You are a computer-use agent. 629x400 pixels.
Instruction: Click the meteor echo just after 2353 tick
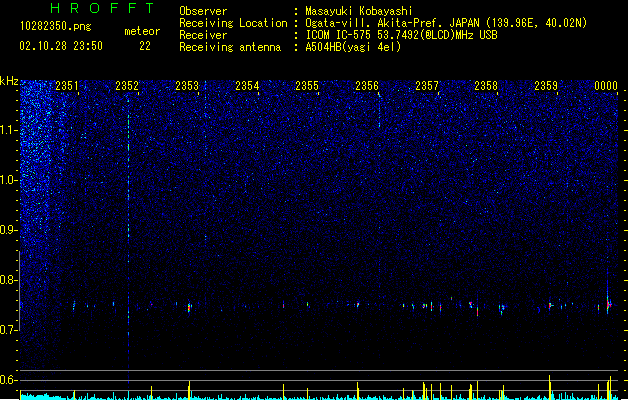tap(189, 308)
